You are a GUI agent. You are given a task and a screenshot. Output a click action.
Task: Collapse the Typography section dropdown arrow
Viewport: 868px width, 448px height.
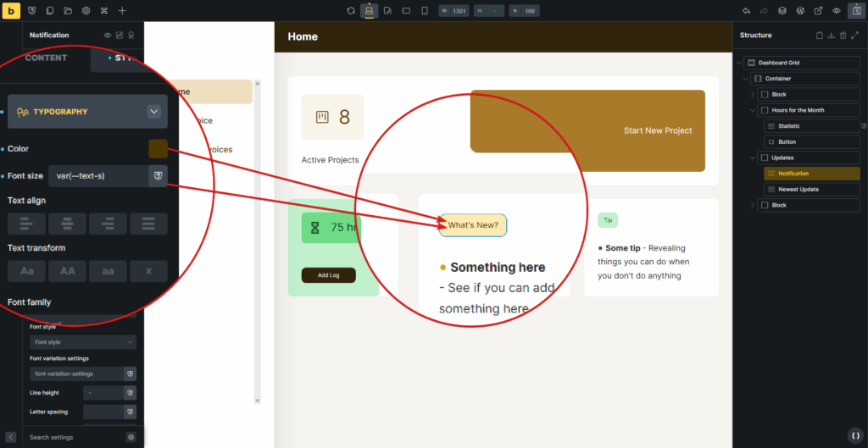154,112
